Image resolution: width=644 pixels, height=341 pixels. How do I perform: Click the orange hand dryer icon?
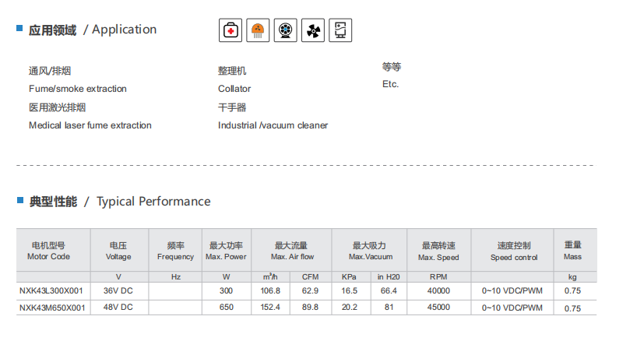tap(258, 30)
